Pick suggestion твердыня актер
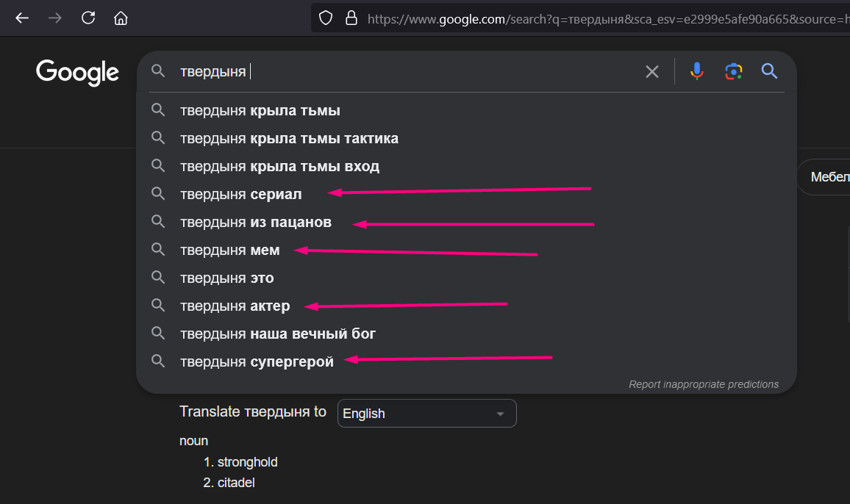The height and width of the screenshot is (504, 850). [x=466, y=306]
